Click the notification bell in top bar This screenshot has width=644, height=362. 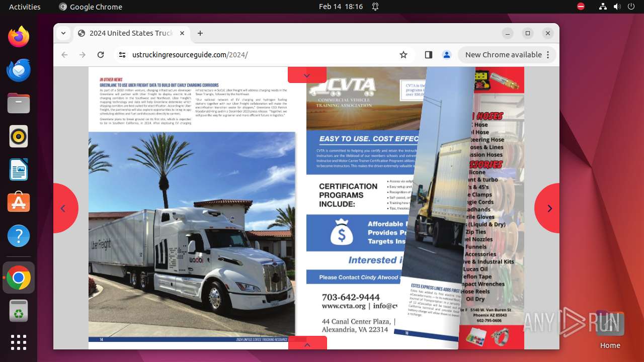(375, 7)
